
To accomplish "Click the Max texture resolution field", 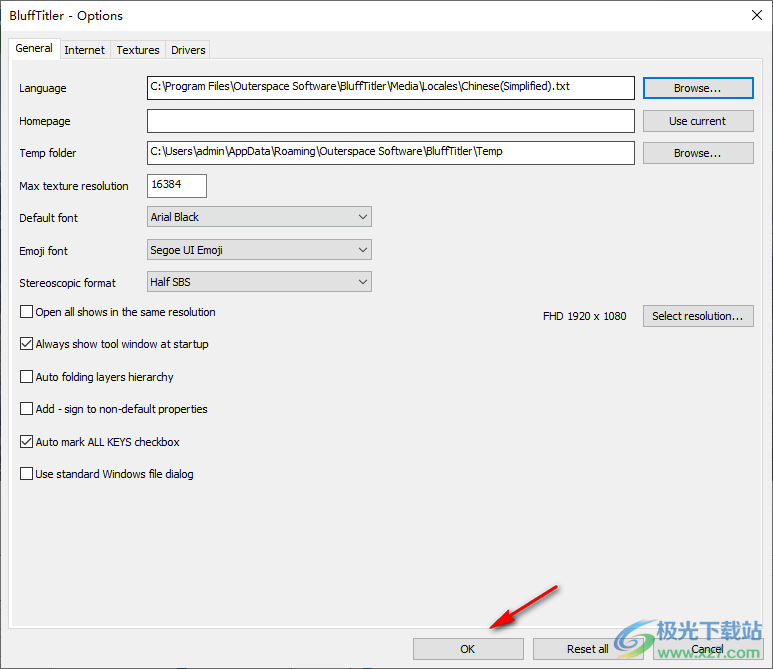I will pos(177,186).
